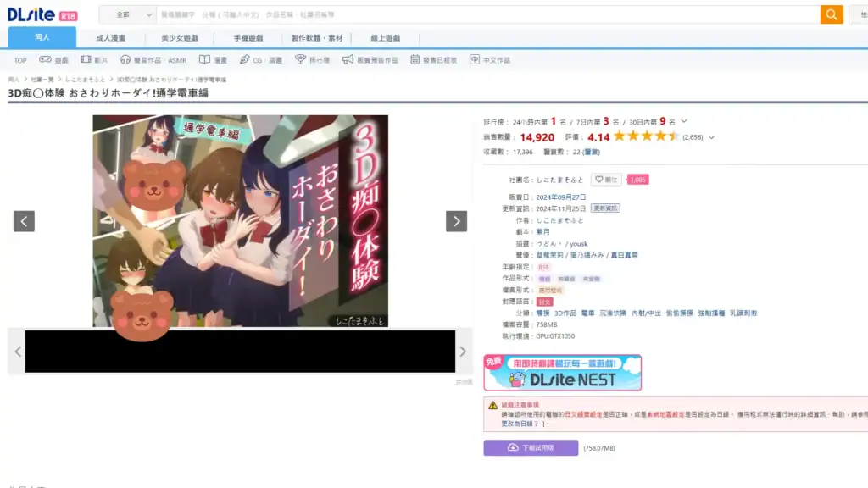The width and height of the screenshot is (868, 488).
Task: Click the 17,396 favorites count
Action: tap(522, 152)
